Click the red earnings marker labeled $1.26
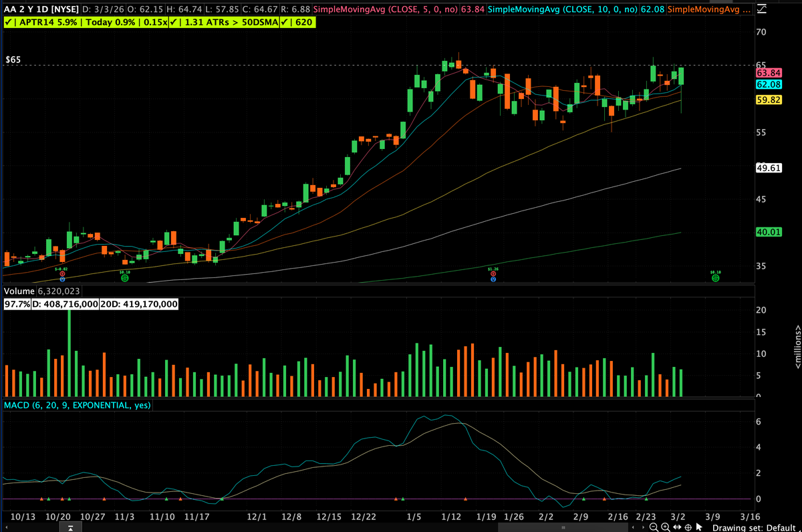The width and height of the screenshot is (802, 532). point(493,274)
